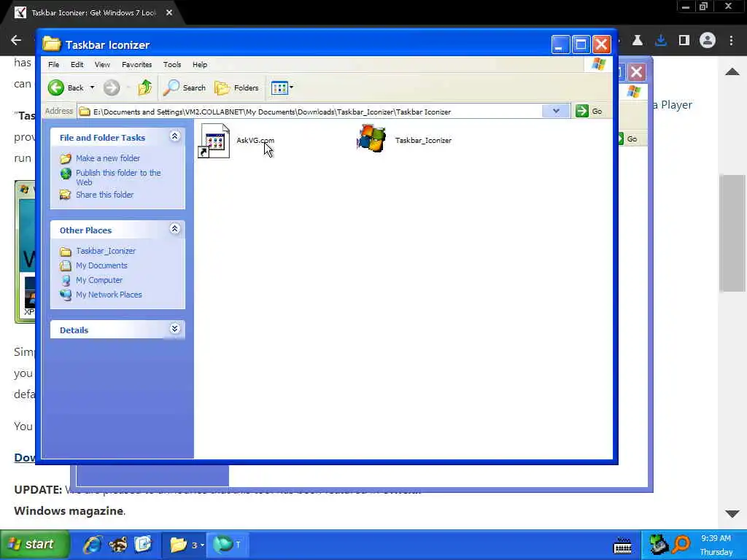Click the monitor tray icon

(x=659, y=544)
